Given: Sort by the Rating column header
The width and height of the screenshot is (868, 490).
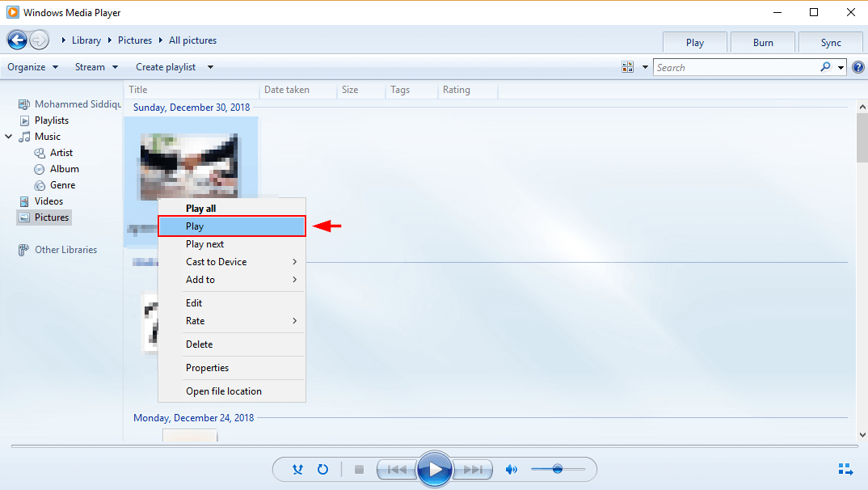Looking at the screenshot, I should click(x=468, y=90).
